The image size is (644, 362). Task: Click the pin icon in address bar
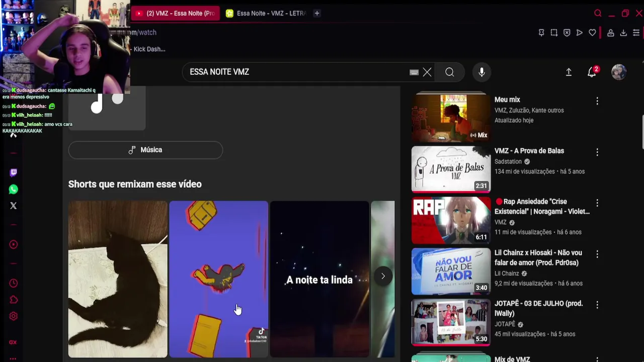click(541, 33)
